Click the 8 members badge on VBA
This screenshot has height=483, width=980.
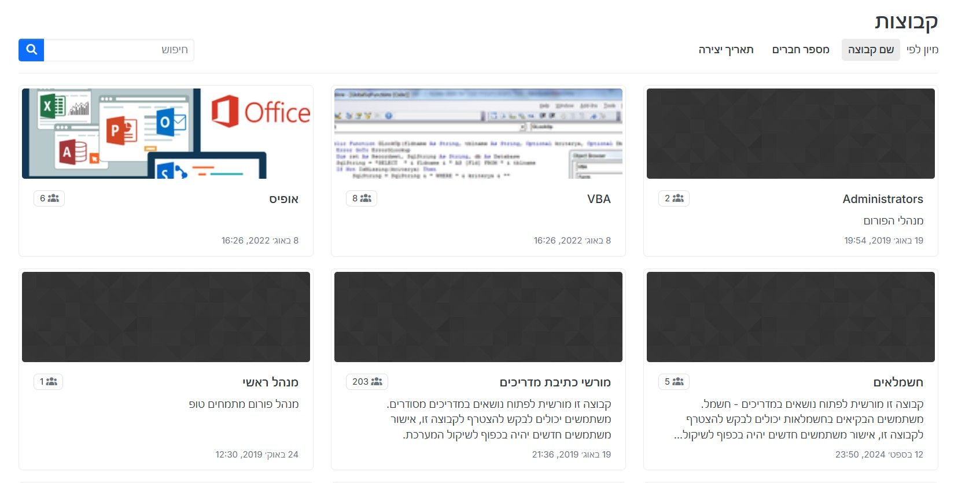click(x=362, y=198)
